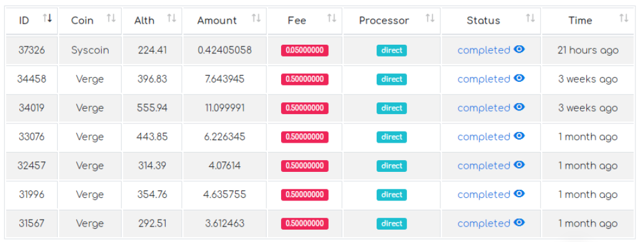Image resolution: width=644 pixels, height=242 pixels.
Task: View details eye icon for ID 34019
Action: click(x=519, y=107)
